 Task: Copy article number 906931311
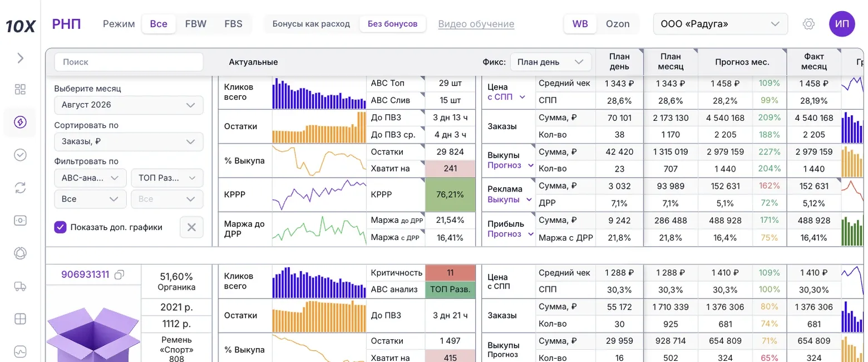(x=119, y=275)
